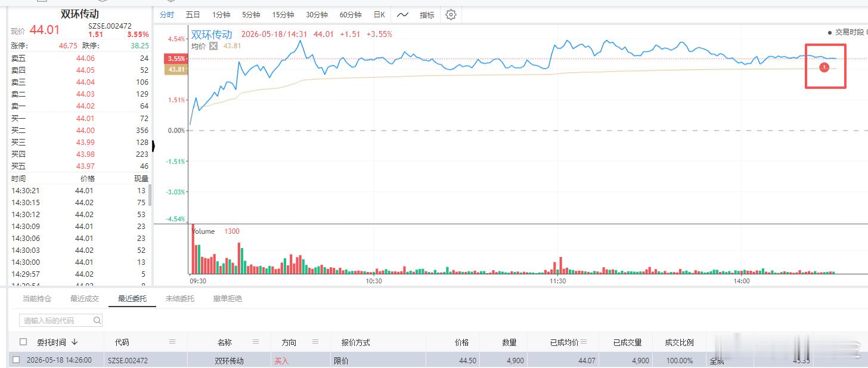This screenshot has height=368, width=868.
Task: Check the 双环传动 order row checkbox
Action: pos(17,360)
